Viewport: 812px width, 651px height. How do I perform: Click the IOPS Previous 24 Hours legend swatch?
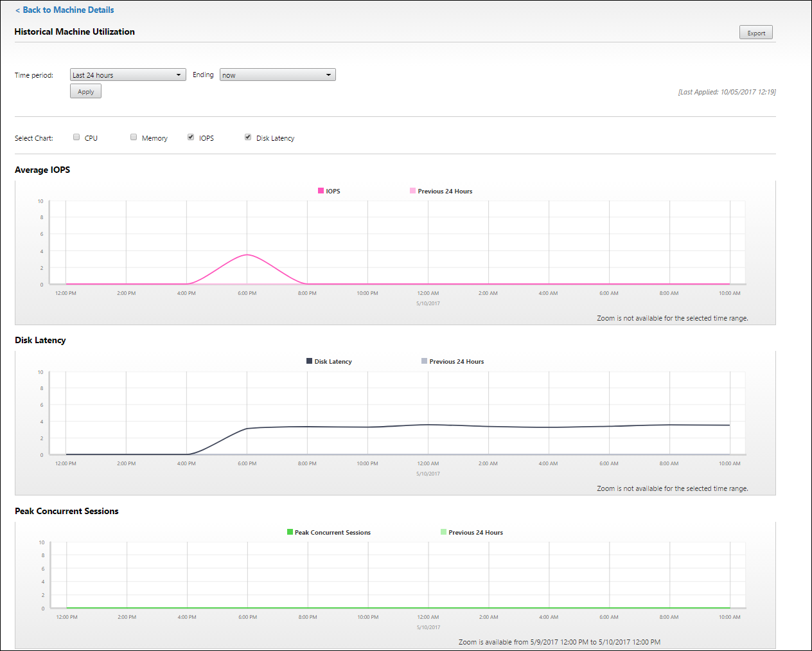click(412, 191)
